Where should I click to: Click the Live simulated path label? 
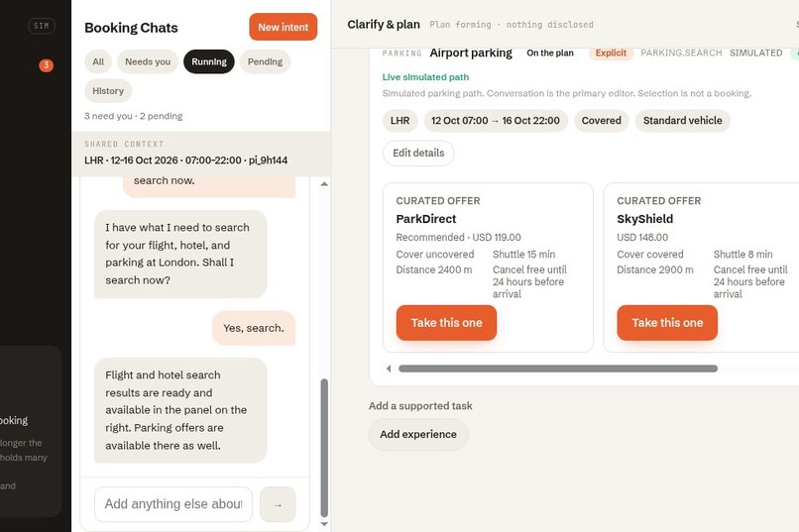[x=425, y=77]
